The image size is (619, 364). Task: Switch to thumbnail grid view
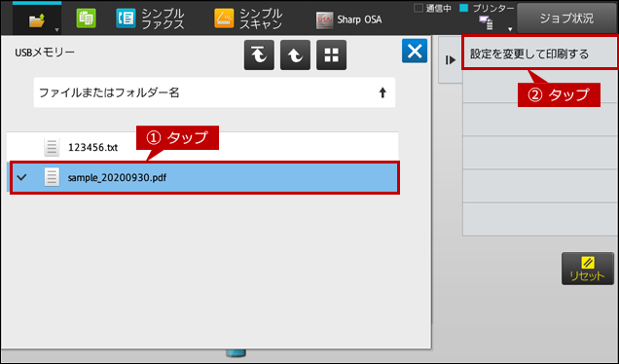point(331,55)
